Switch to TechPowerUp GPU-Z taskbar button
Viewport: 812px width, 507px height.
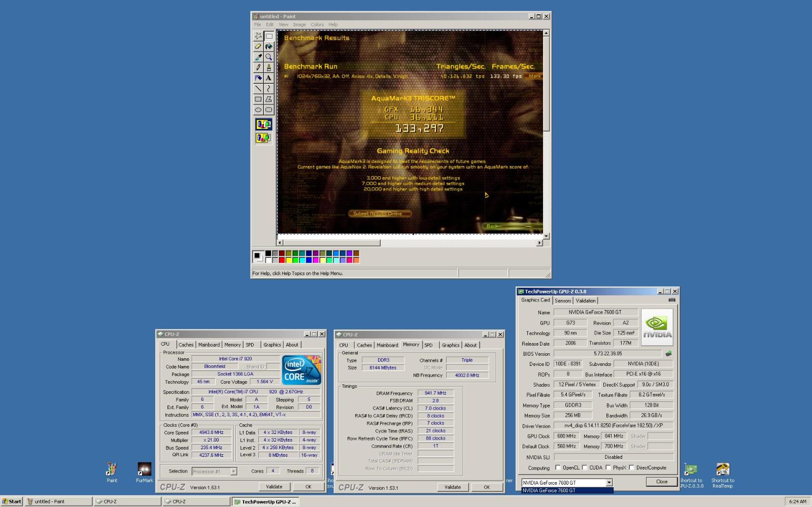[266, 501]
